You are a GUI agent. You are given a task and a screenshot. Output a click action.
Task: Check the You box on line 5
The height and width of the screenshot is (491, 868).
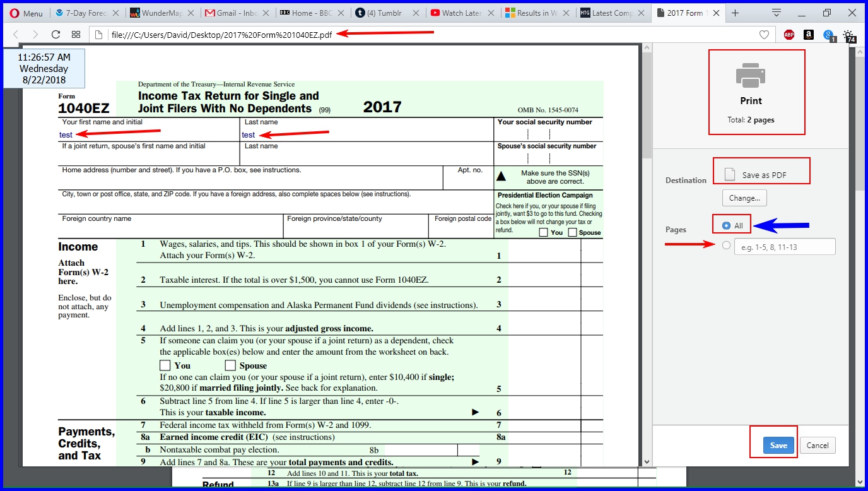click(x=165, y=365)
